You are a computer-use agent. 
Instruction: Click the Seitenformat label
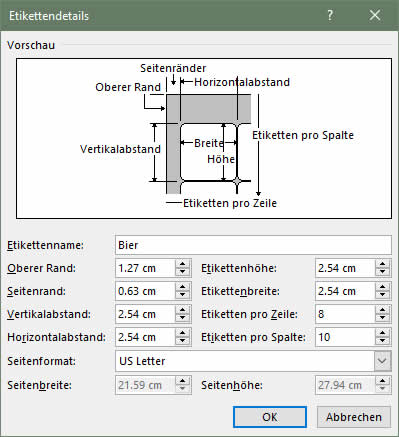[41, 361]
